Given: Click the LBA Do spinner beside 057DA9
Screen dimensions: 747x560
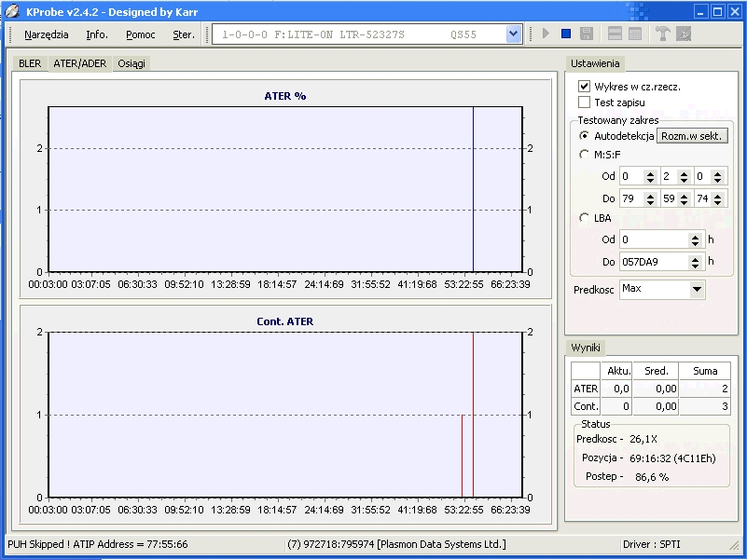Looking at the screenshot, I should pos(696,262).
